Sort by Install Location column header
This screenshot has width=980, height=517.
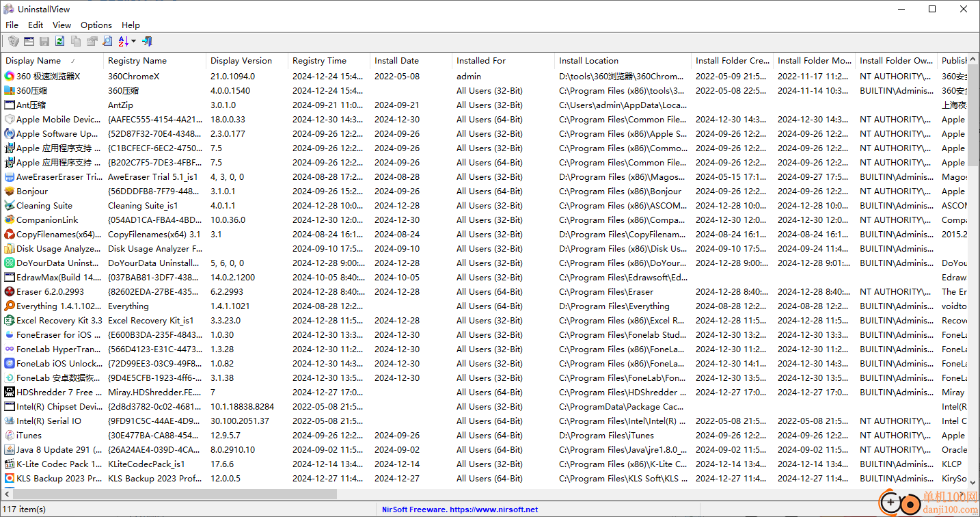(623, 61)
